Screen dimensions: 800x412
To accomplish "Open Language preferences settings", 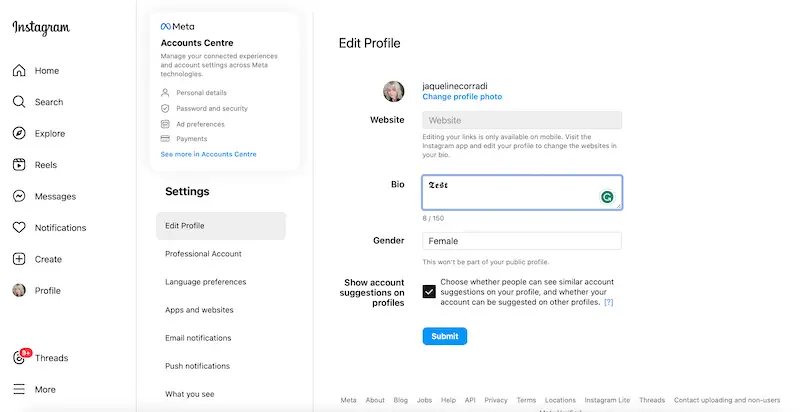I will [x=205, y=282].
